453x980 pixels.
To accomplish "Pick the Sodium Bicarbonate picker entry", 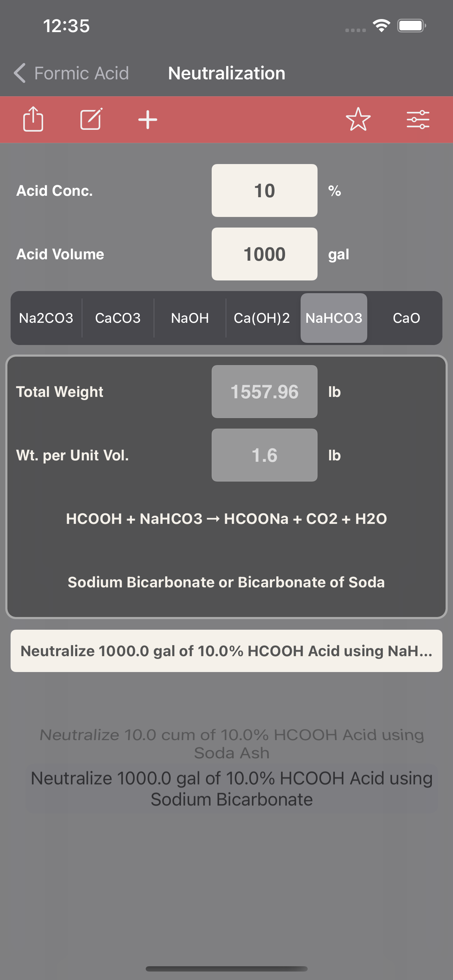I will click(x=232, y=789).
